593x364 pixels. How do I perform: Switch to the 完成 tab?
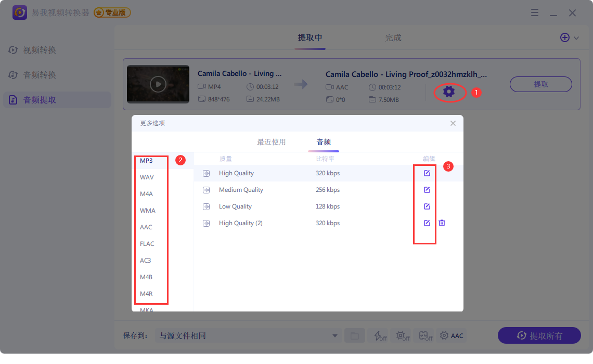click(x=393, y=38)
